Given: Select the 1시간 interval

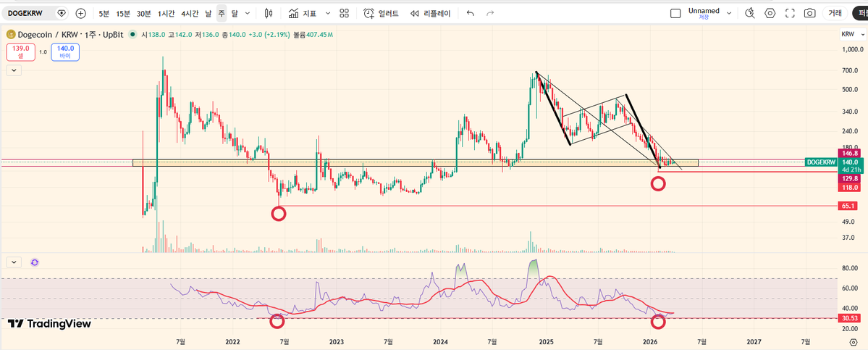Looking at the screenshot, I should pos(166,13).
